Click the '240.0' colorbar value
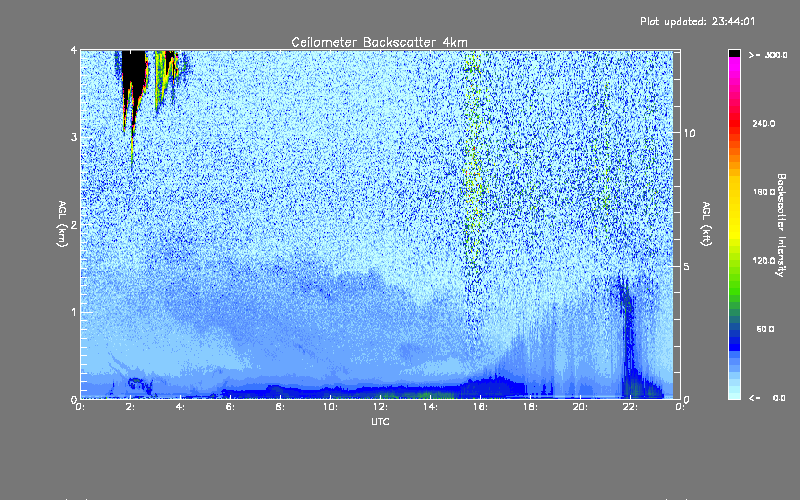 tap(764, 123)
